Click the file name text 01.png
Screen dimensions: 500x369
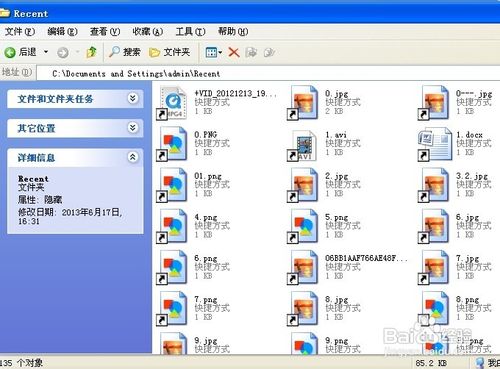coord(208,176)
